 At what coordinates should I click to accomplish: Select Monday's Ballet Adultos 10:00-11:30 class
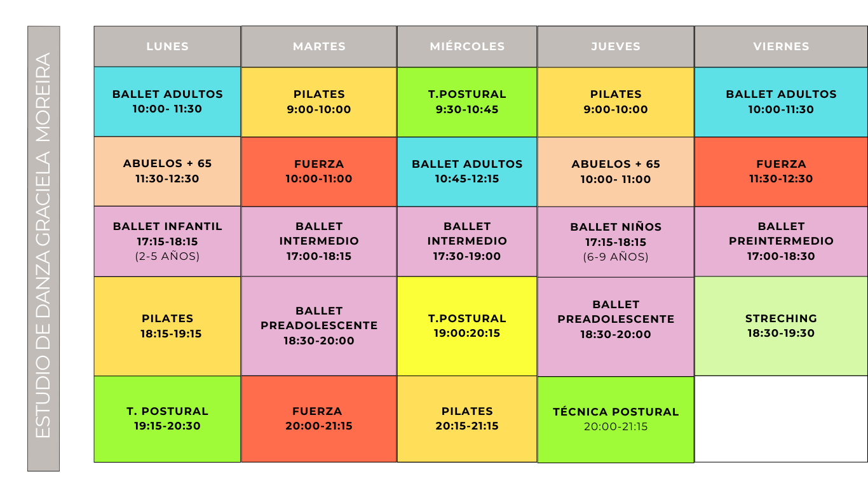click(167, 102)
